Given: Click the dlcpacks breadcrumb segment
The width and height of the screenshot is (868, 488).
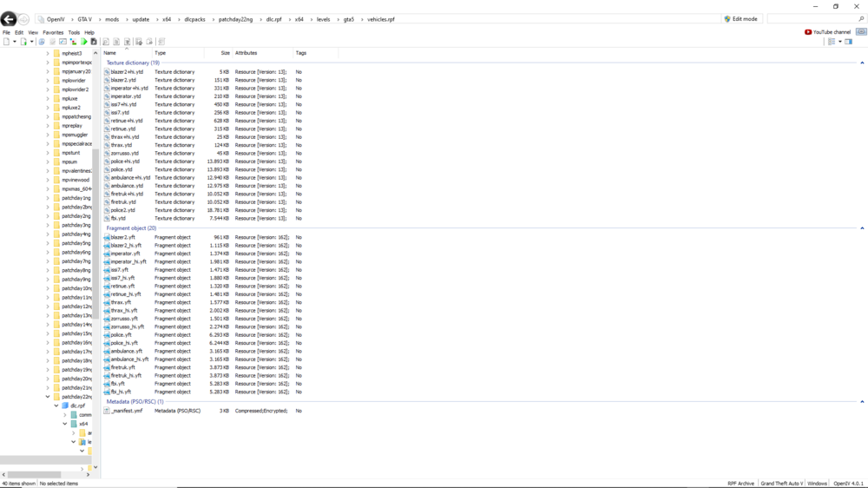Looking at the screenshot, I should click(x=194, y=19).
